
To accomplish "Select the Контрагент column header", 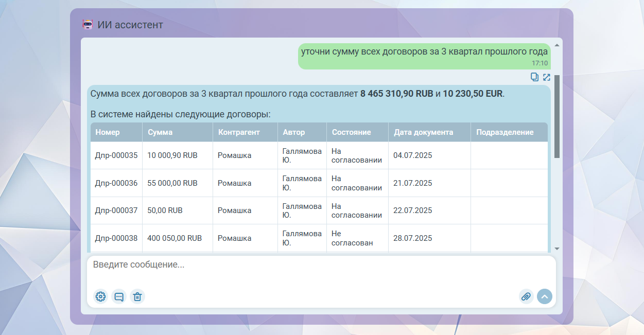I will click(239, 132).
